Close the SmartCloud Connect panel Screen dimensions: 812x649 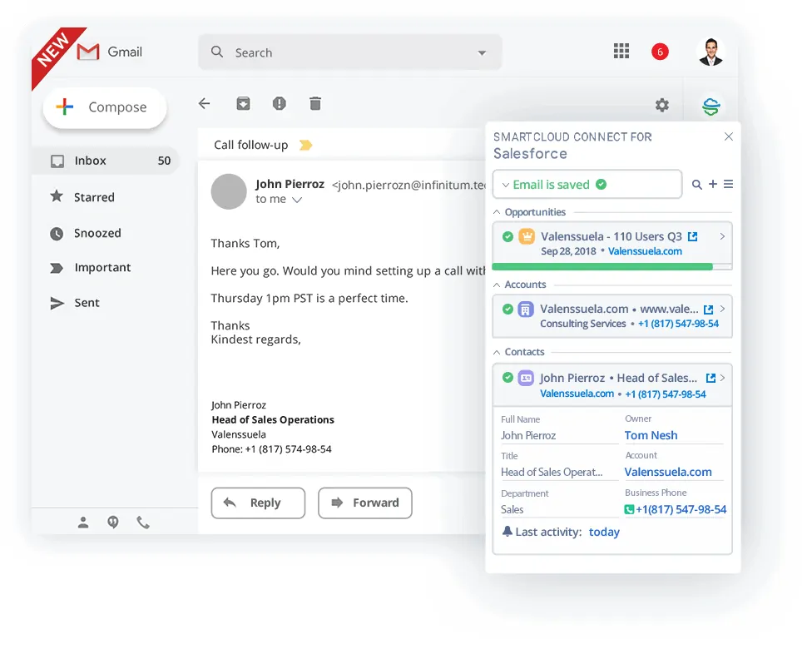tap(729, 136)
